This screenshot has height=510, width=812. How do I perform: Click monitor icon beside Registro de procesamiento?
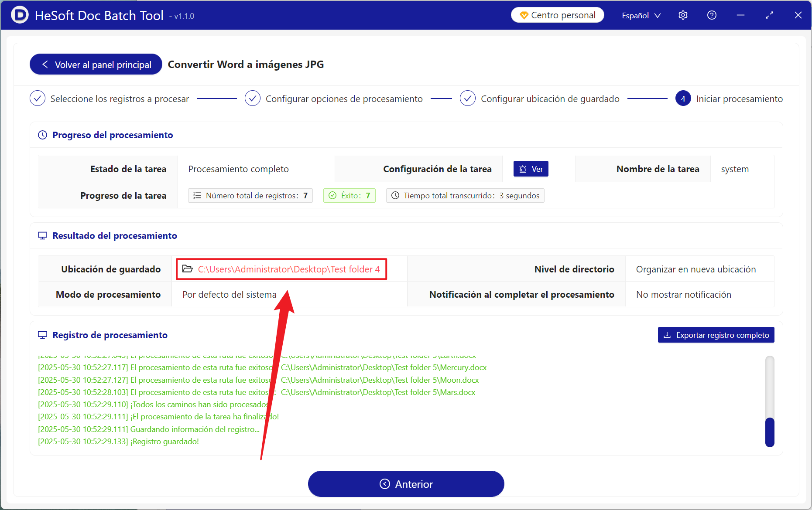pos(42,335)
